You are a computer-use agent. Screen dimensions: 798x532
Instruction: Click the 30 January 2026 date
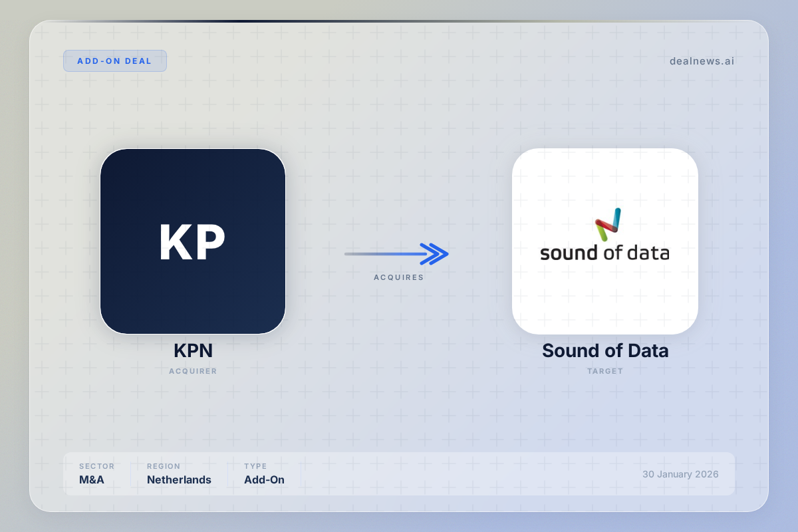680,474
